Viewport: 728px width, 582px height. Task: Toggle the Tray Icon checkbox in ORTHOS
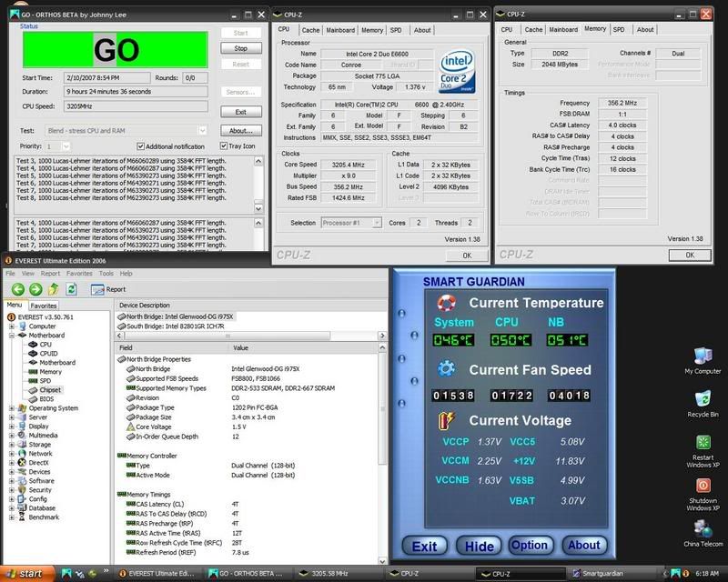(x=224, y=146)
